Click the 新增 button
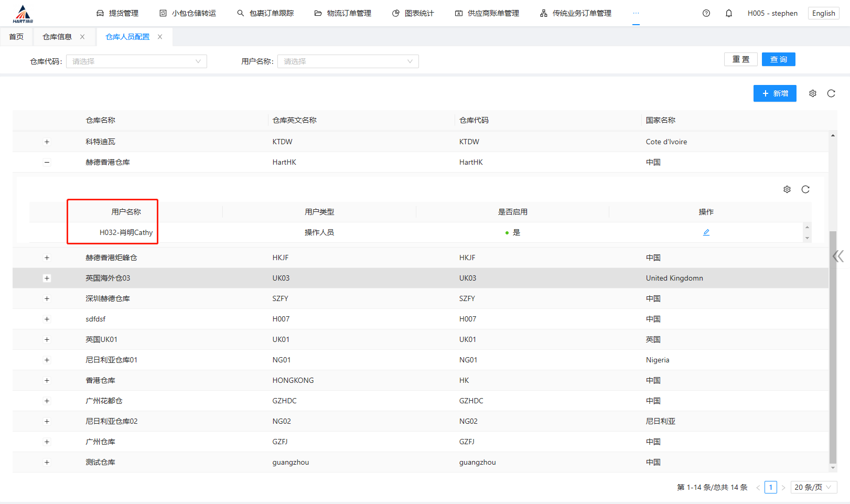Screen dimensions: 850x504 tap(774, 93)
